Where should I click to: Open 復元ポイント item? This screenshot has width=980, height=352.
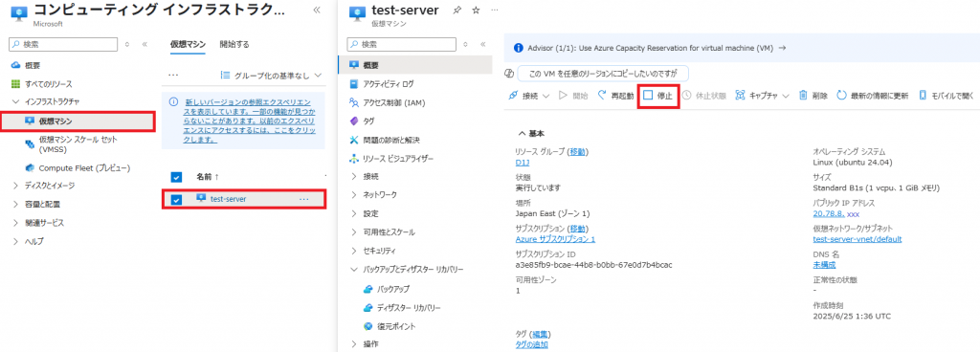(396, 326)
